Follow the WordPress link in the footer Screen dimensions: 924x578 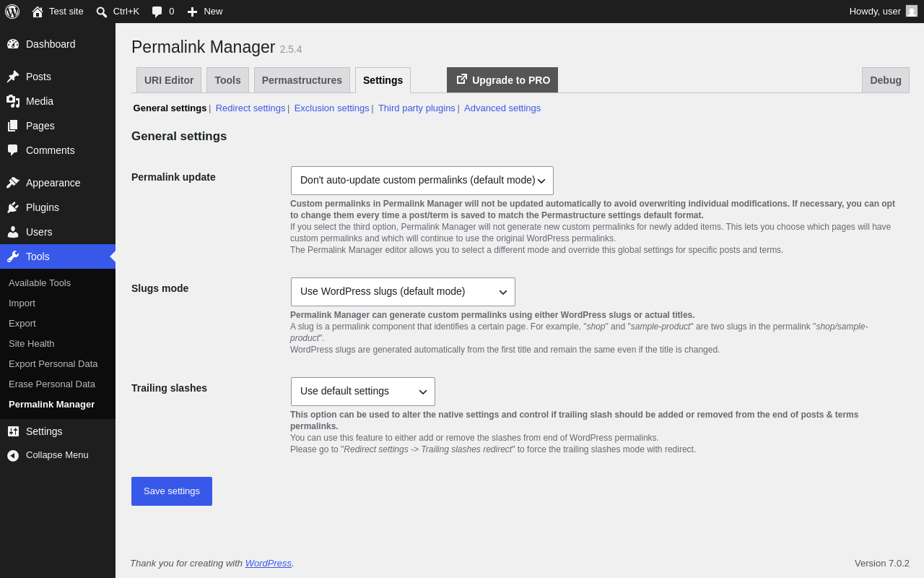[x=269, y=564]
